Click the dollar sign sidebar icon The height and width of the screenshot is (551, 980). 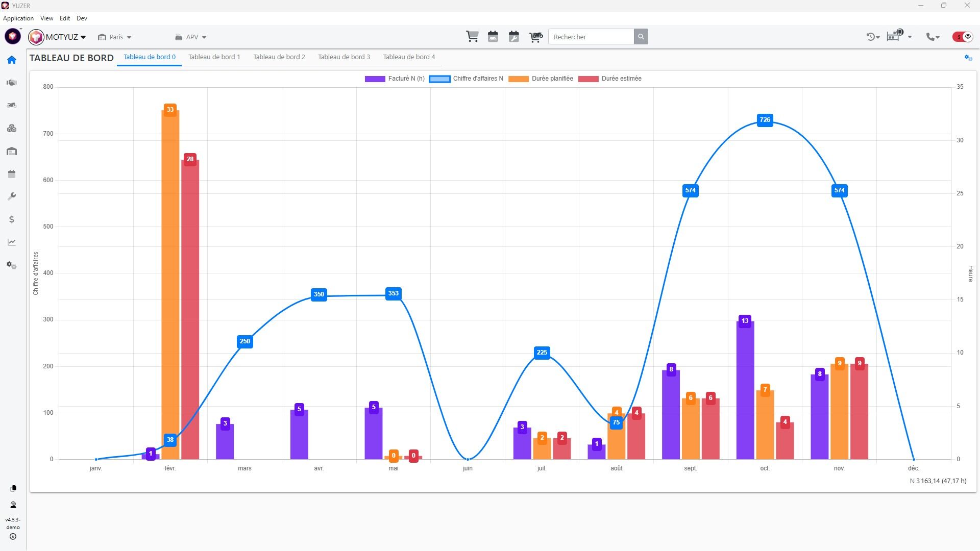[x=12, y=219]
